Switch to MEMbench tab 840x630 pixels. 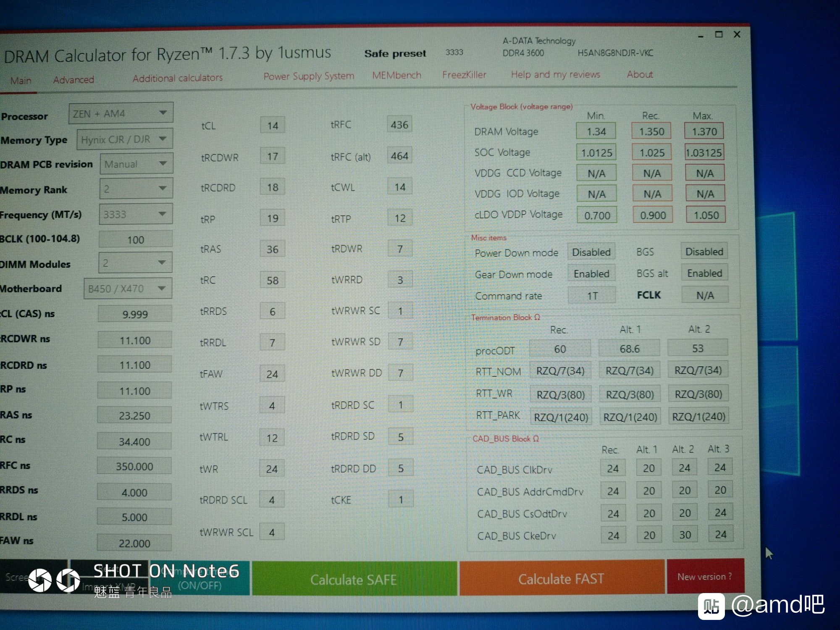[x=396, y=75]
